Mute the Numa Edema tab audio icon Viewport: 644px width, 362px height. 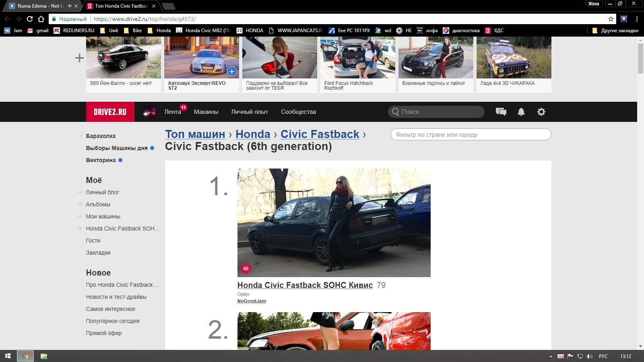70,6
